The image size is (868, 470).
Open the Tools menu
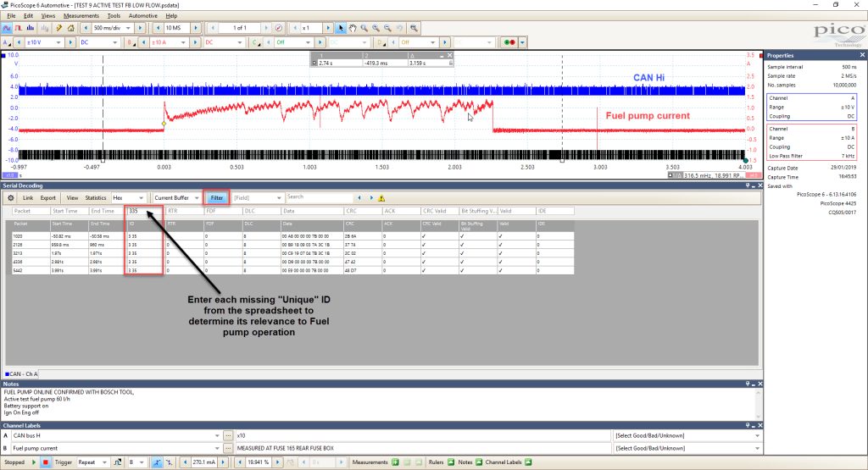pos(114,16)
